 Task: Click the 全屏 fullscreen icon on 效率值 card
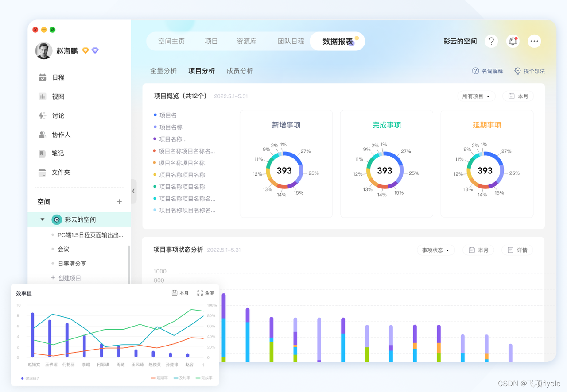pos(200,293)
